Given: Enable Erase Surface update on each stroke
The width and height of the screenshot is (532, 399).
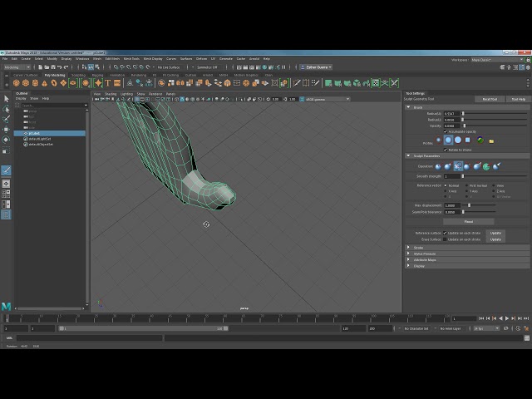Looking at the screenshot, I should pyautogui.click(x=445, y=239).
